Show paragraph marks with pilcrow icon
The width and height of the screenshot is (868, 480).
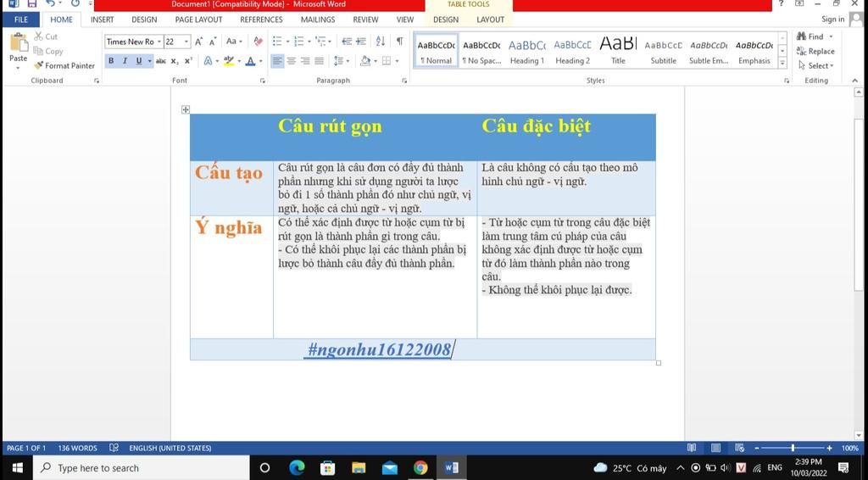[399, 42]
